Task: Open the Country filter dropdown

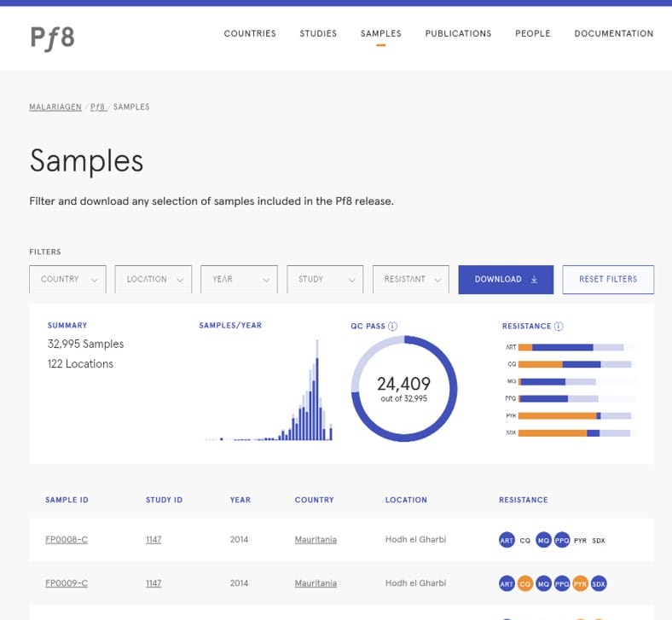Action: tap(67, 280)
